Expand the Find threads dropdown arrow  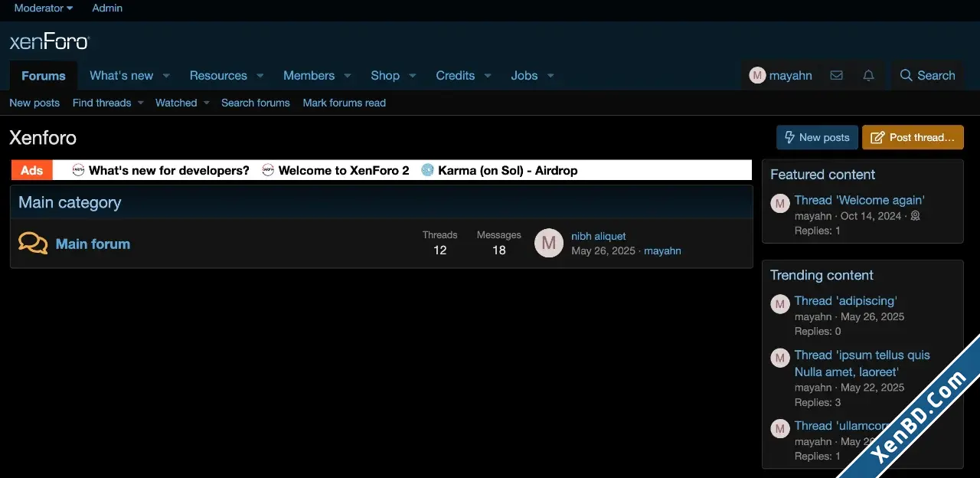pyautogui.click(x=140, y=103)
